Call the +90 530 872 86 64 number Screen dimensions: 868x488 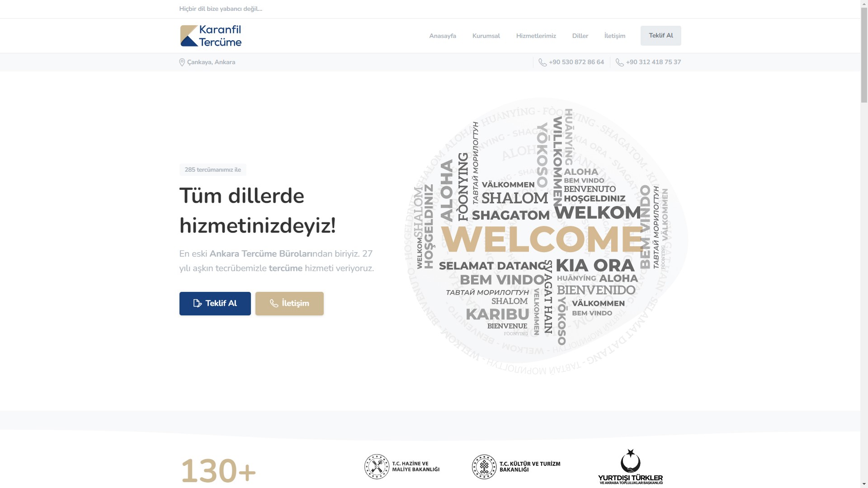pos(576,62)
